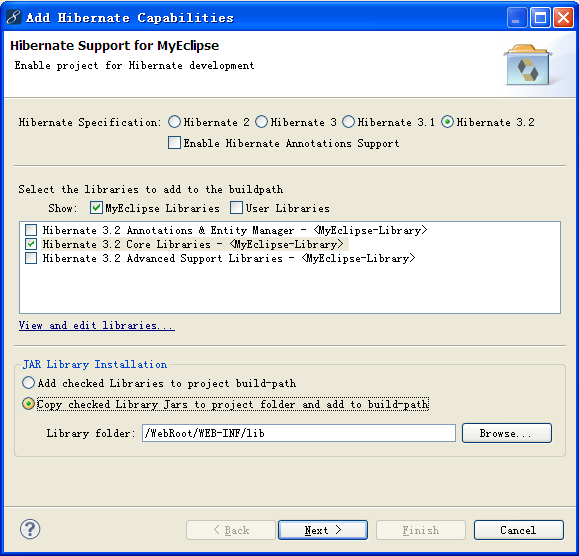Check the User Libraries show filter
This screenshot has width=579, height=556.
236,208
